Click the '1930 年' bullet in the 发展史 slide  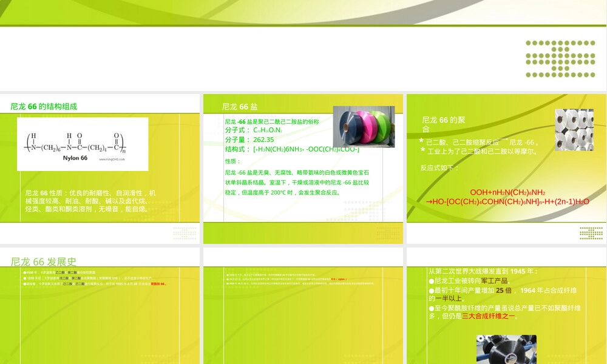click(59, 273)
